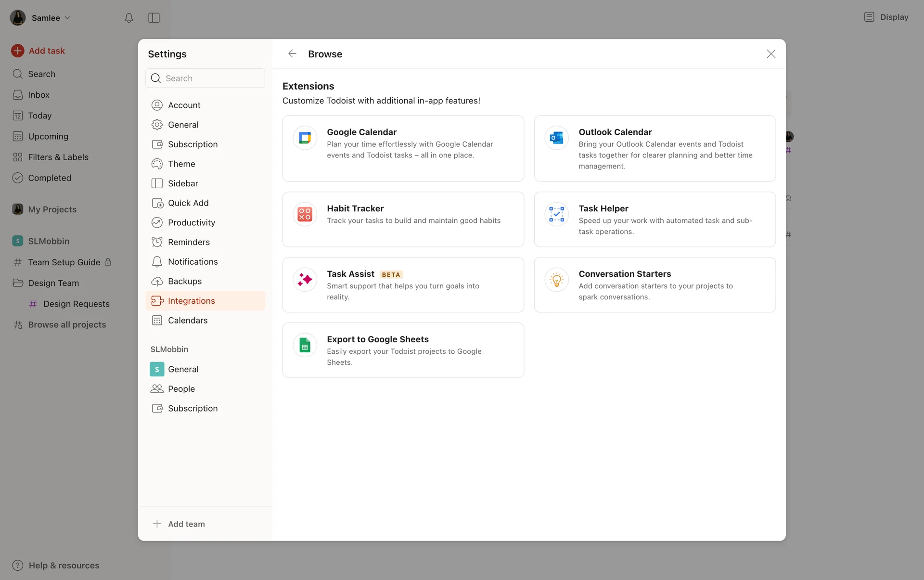Expand the My Projects section
The height and width of the screenshot is (580, 924).
coord(52,209)
